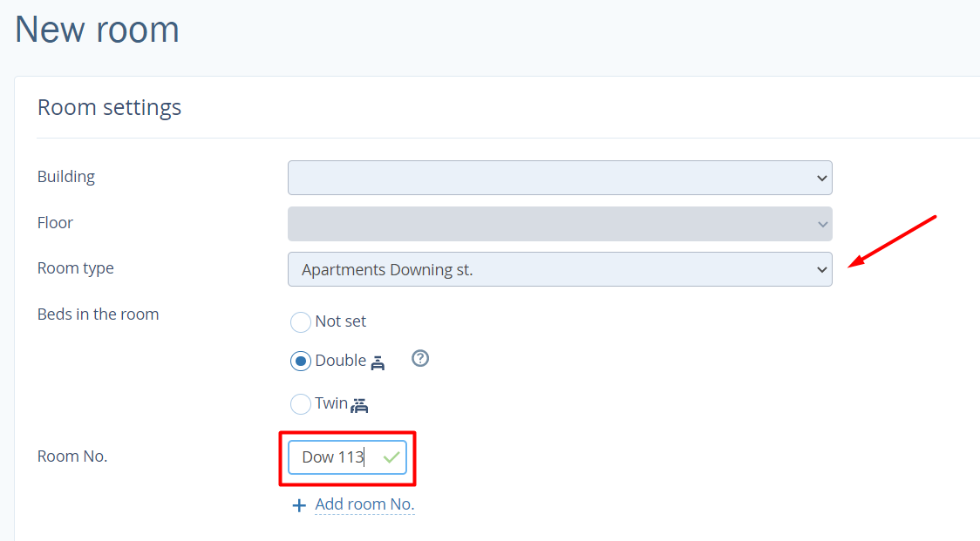Select the Double bed radio button
The height and width of the screenshot is (541, 980).
coord(301,361)
